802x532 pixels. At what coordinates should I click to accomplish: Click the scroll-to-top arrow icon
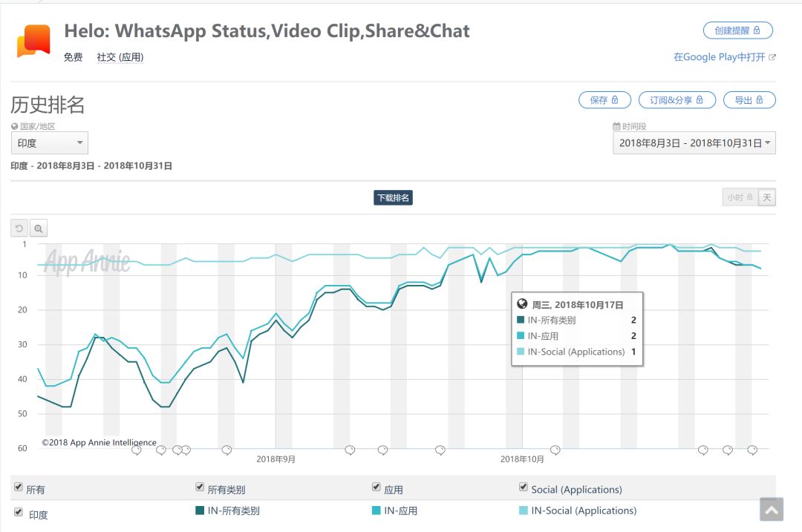tap(772, 510)
